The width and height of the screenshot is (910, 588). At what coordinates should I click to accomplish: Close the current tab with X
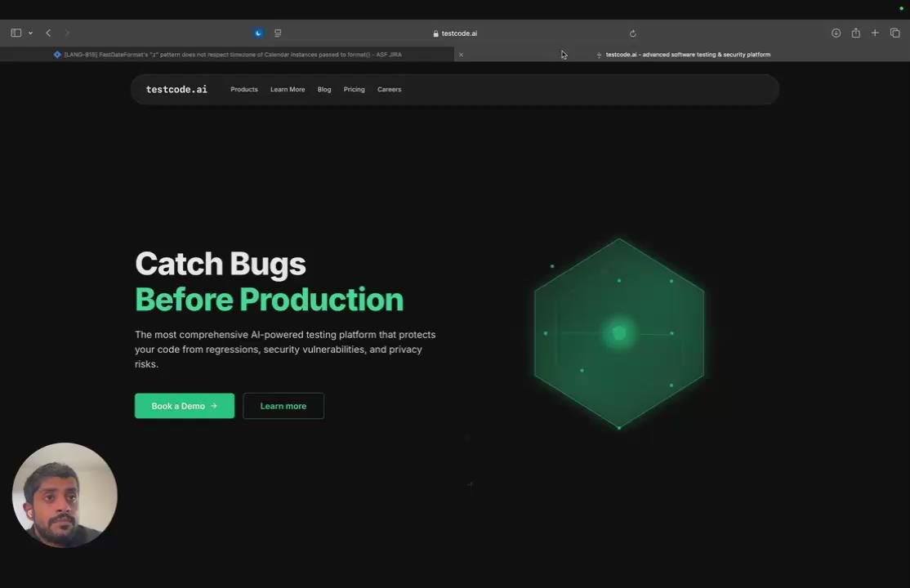pyautogui.click(x=461, y=55)
